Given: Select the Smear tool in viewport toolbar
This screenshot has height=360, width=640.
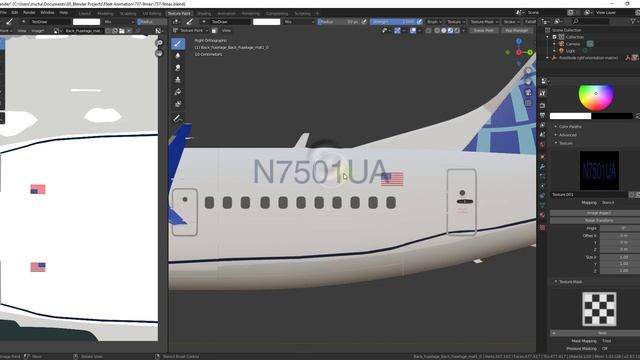Looking at the screenshot, I should click(178, 68).
